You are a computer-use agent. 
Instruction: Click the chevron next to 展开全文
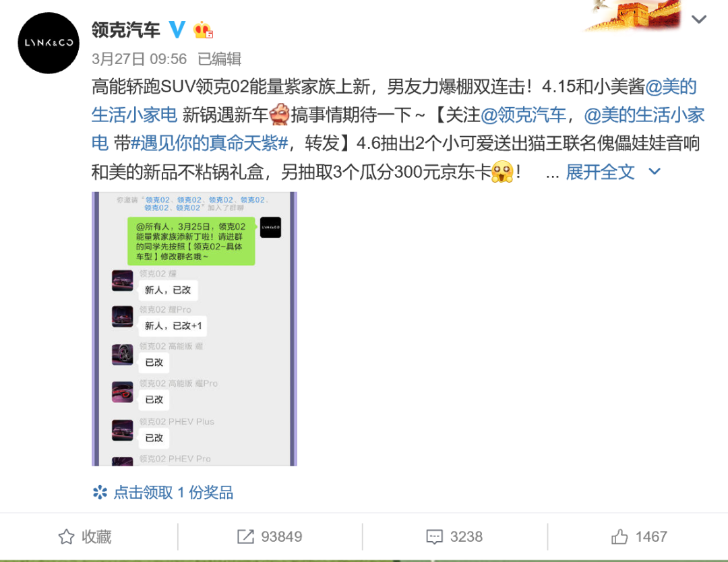pos(655,171)
